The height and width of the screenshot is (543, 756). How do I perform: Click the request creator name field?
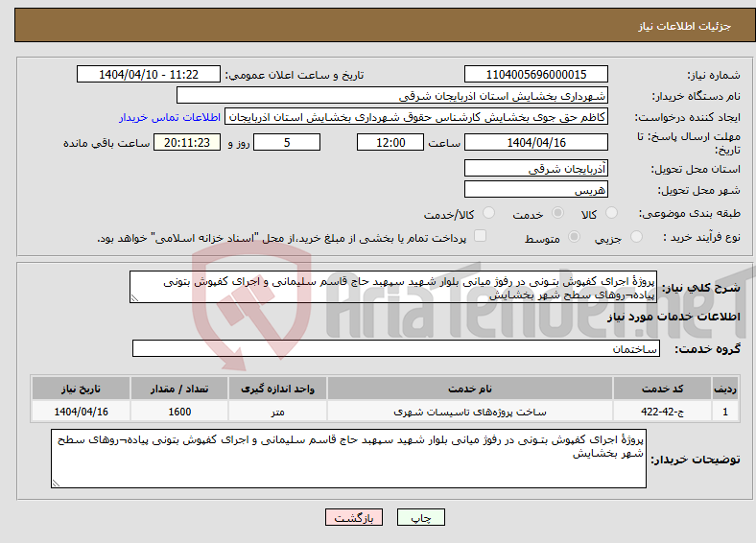(416, 117)
